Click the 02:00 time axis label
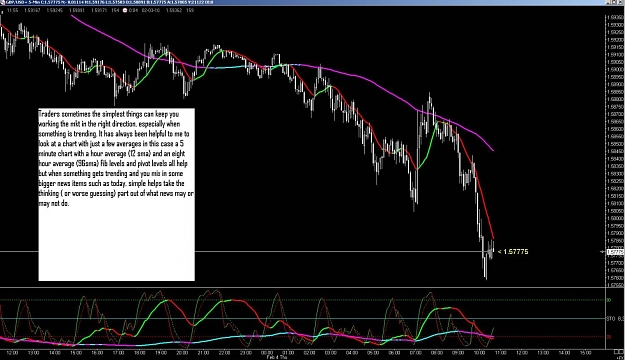Screen dimensions: 625x360 [x=309, y=353]
